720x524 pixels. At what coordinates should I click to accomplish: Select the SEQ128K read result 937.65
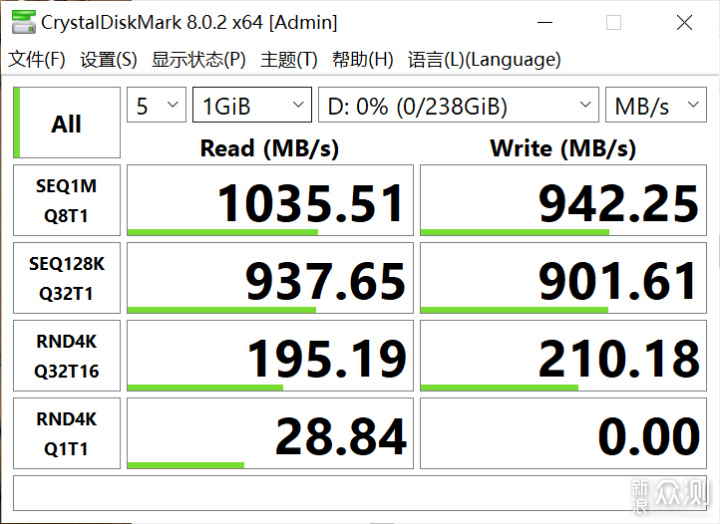(x=270, y=278)
